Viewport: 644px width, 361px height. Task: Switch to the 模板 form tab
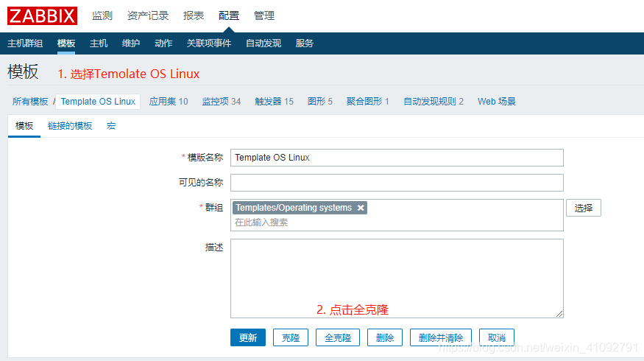[x=24, y=126]
